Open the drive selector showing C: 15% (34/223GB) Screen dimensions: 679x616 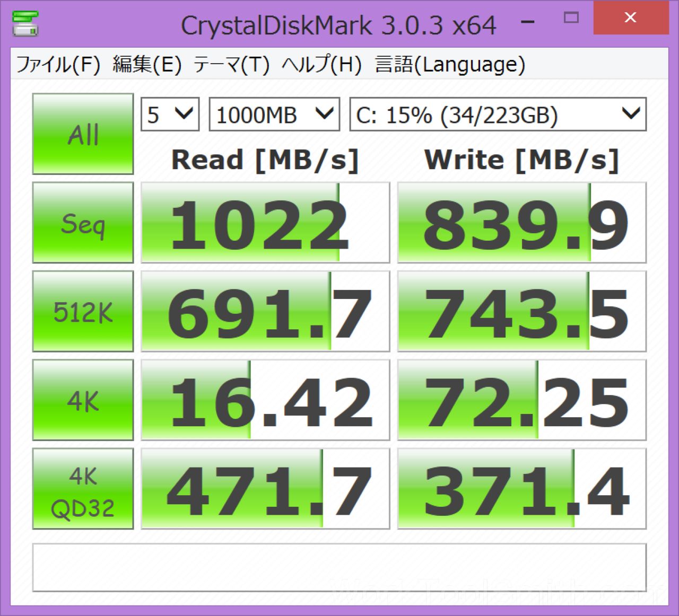[498, 114]
